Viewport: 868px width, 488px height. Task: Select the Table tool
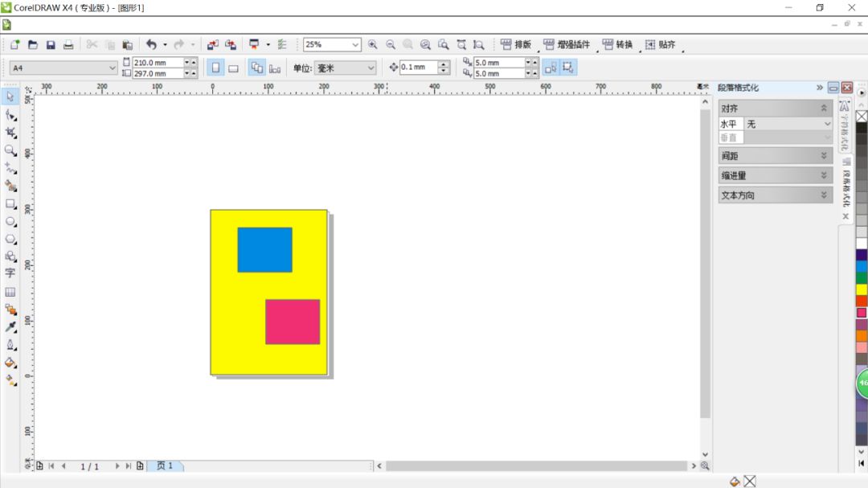[x=10, y=291]
